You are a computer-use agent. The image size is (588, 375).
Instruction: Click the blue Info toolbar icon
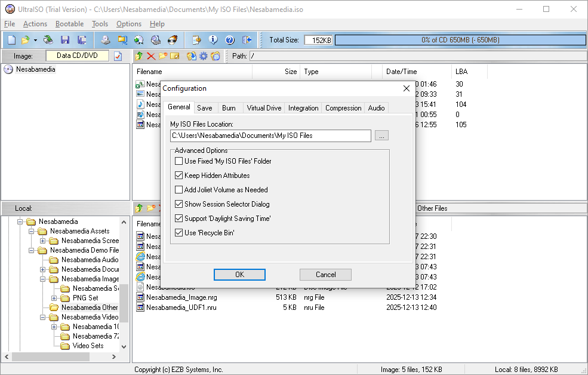(213, 40)
